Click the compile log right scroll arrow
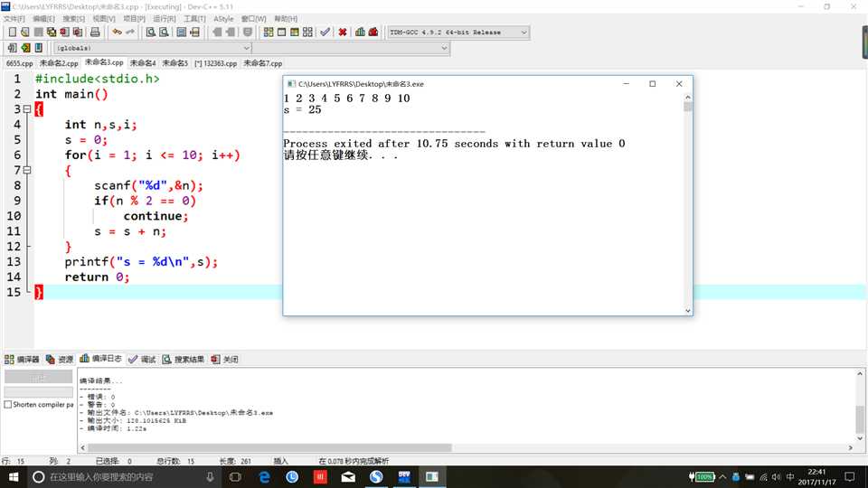The image size is (868, 488). coord(850,447)
